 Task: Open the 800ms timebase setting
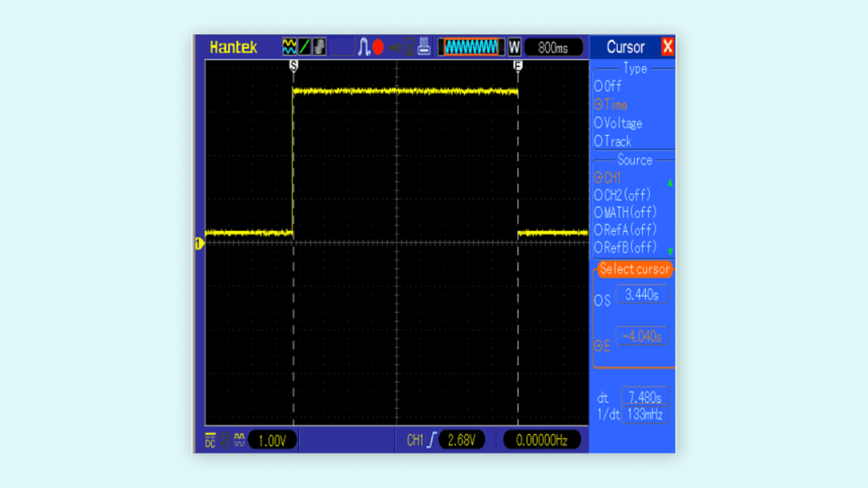553,47
